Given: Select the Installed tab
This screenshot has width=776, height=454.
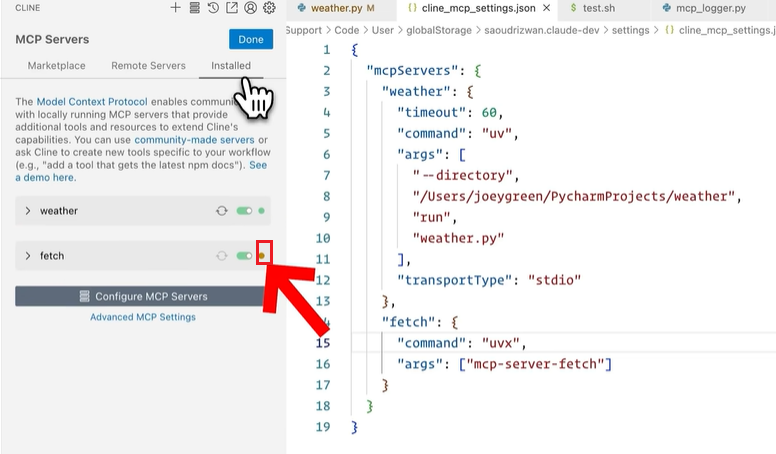Looking at the screenshot, I should click(231, 66).
